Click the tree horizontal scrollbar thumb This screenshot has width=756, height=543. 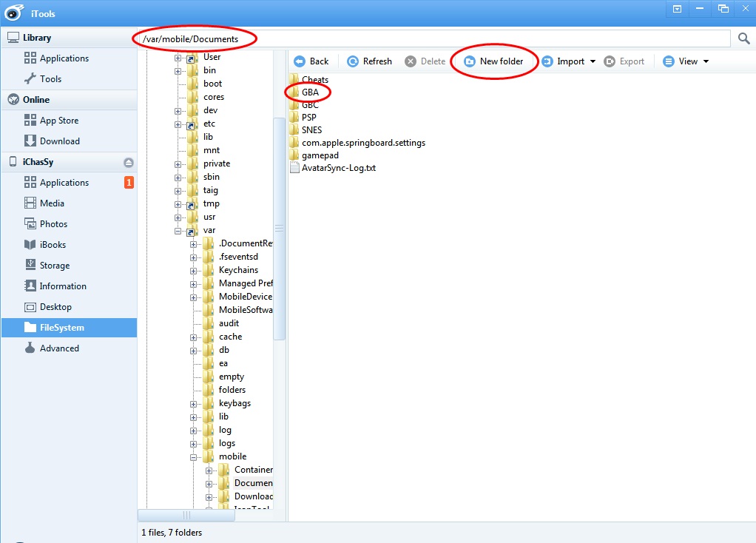click(186, 516)
